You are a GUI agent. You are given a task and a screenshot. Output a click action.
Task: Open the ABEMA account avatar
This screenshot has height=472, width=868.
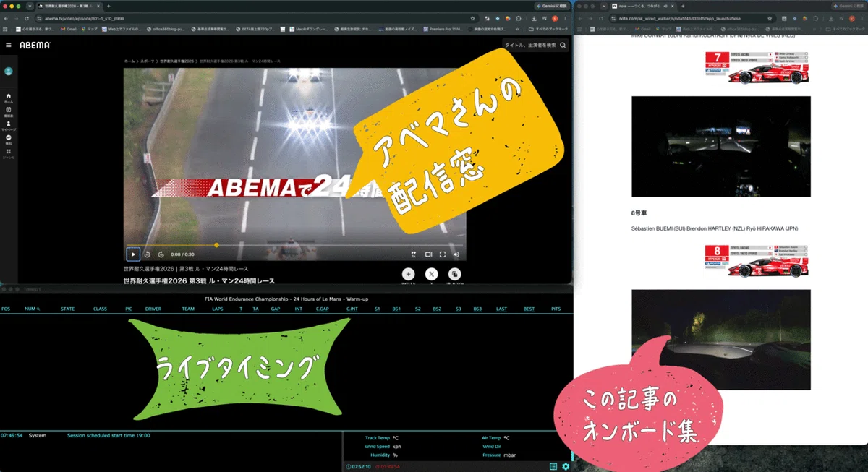tap(9, 71)
